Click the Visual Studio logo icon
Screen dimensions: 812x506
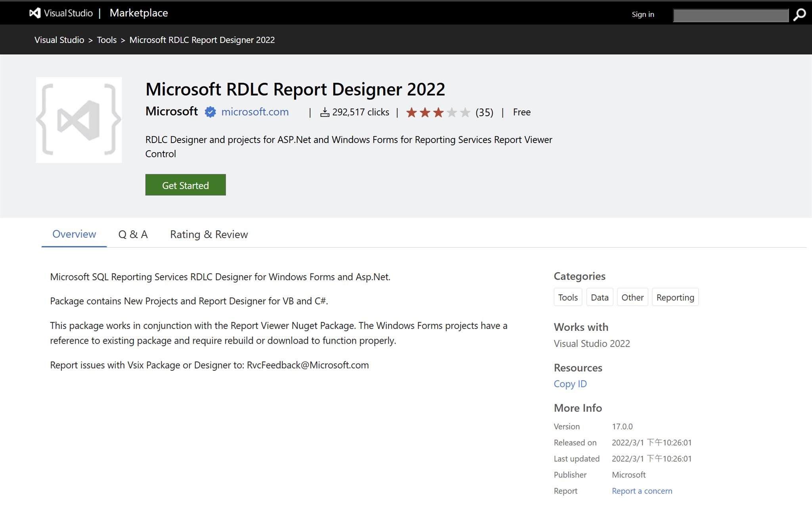point(35,13)
